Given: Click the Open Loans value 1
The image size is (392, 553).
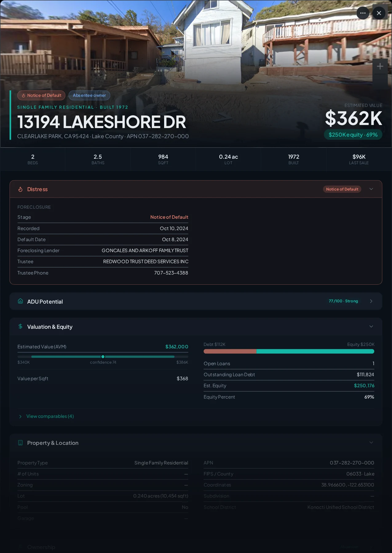Looking at the screenshot, I should pos(373,364).
